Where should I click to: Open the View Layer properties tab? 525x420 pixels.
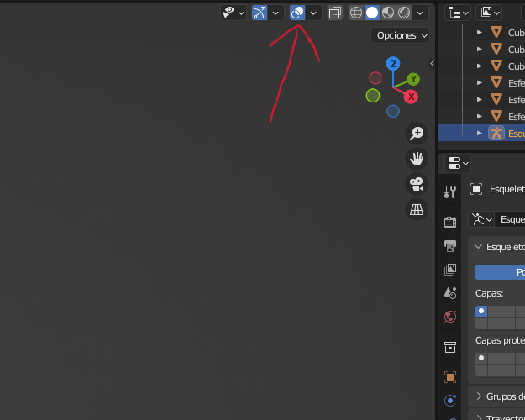coord(450,269)
